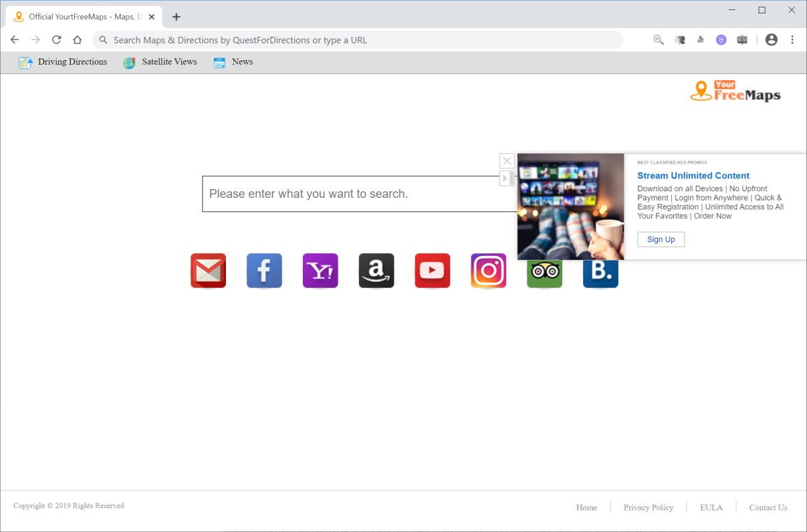The image size is (807, 532).
Task: Click the YourFreeMaps logo
Action: 735,92
